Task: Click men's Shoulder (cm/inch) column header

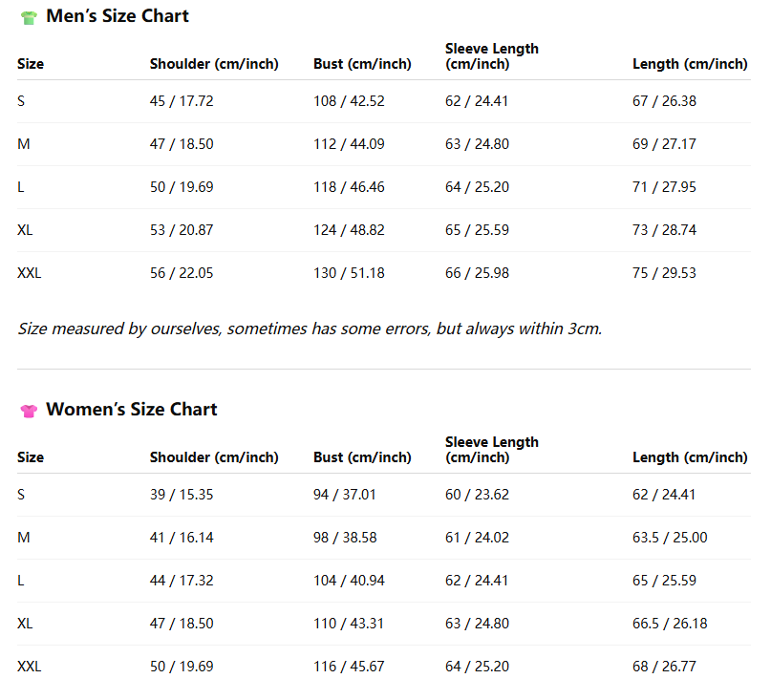Action: click(x=214, y=64)
